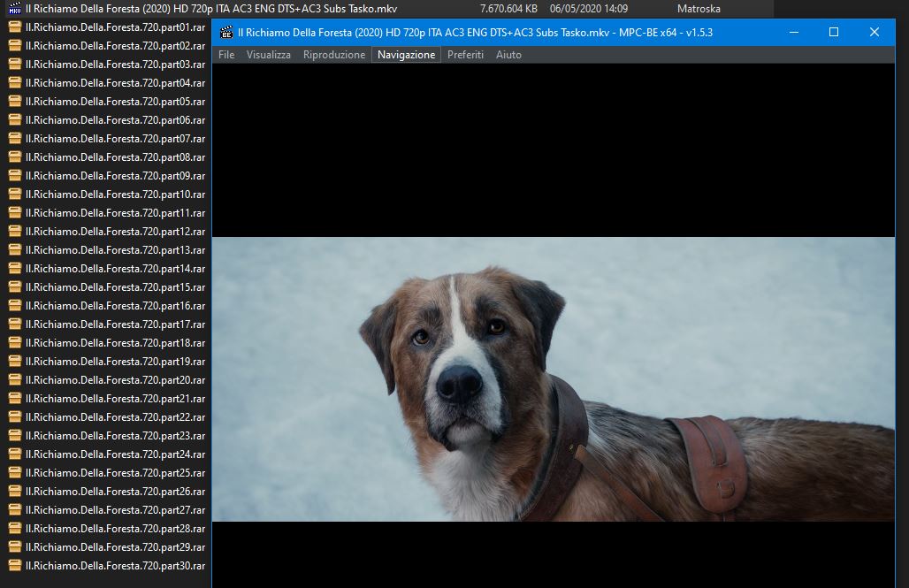The height and width of the screenshot is (588, 909).
Task: Click archive icon of part14.rar
Action: [x=15, y=269]
